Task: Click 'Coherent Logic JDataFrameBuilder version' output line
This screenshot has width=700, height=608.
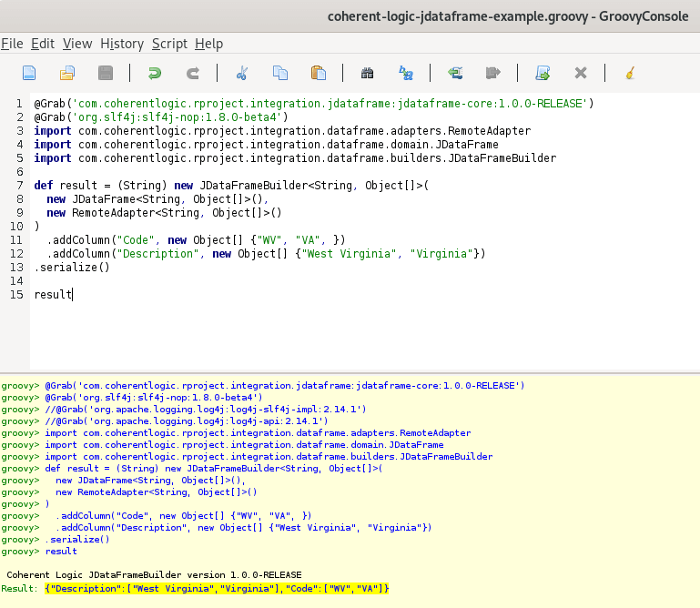Action: (x=154, y=575)
